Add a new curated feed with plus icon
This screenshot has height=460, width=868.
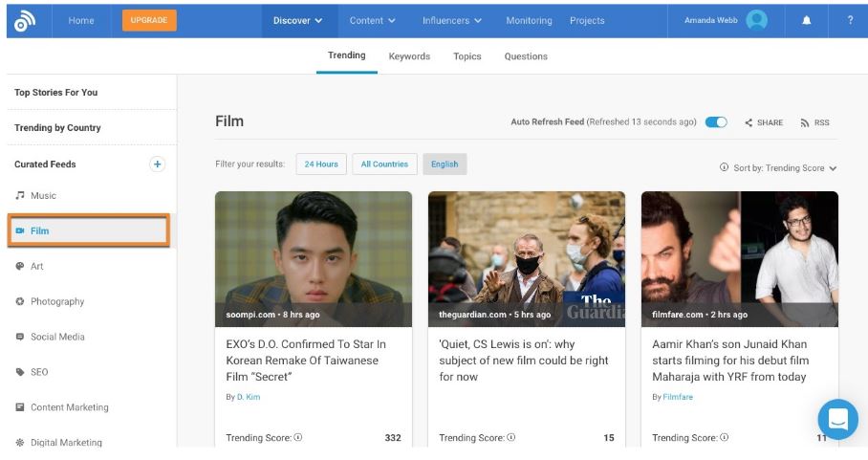(158, 164)
